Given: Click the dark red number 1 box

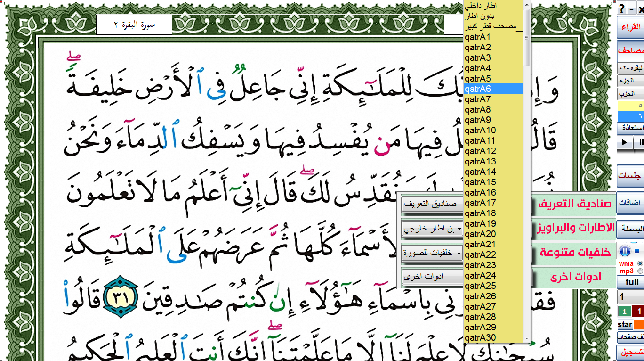Looking at the screenshot, I should pyautogui.click(x=638, y=312).
